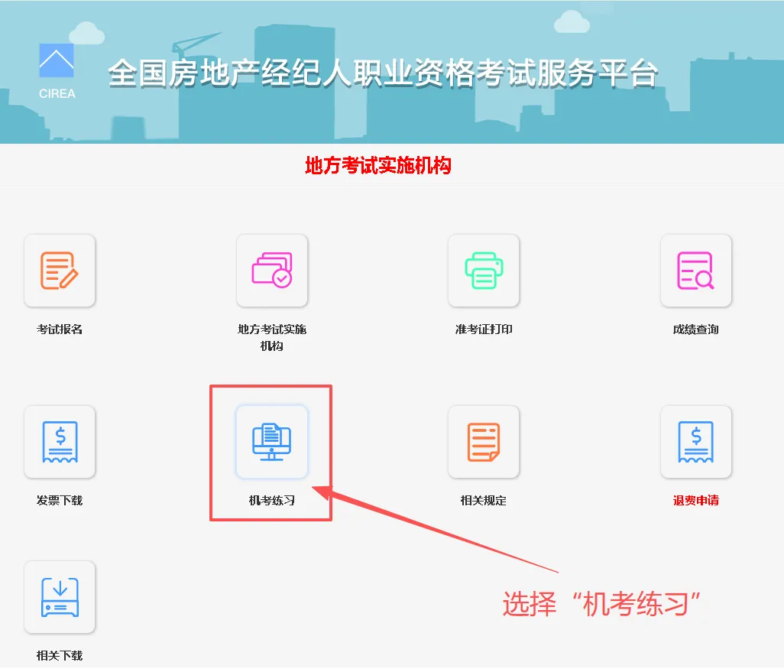Open the 发票下载 invoice icon
The image size is (784, 672).
pos(60,441)
